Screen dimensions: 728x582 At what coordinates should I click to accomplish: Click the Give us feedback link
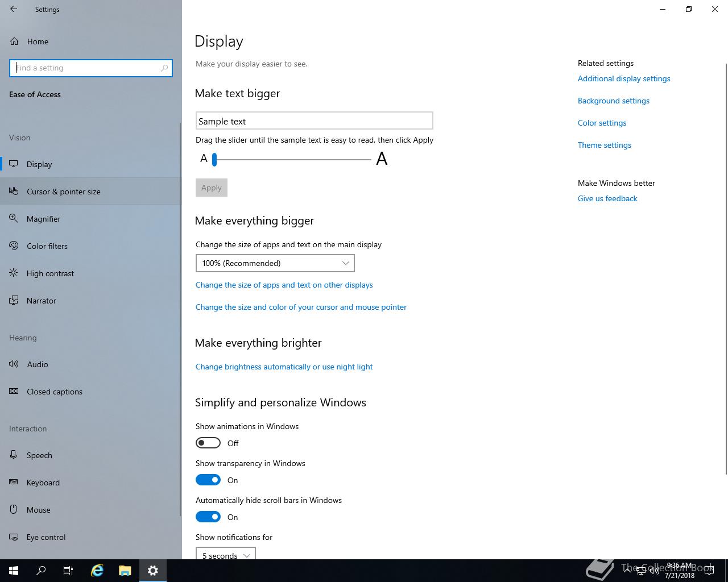(x=607, y=198)
